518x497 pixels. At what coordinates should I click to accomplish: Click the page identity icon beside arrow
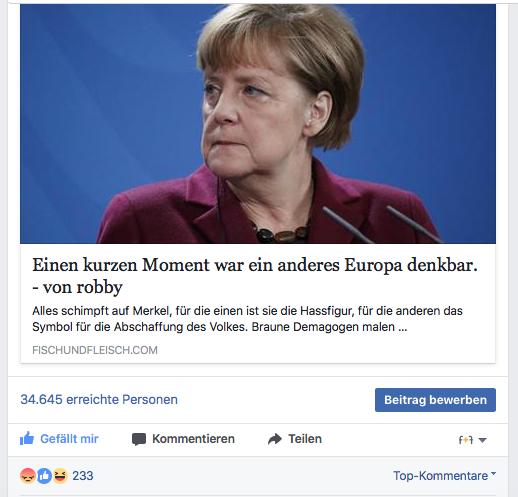(x=466, y=440)
